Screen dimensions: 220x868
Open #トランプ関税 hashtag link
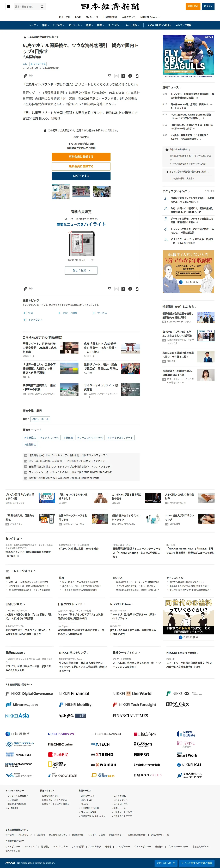tap(183, 25)
